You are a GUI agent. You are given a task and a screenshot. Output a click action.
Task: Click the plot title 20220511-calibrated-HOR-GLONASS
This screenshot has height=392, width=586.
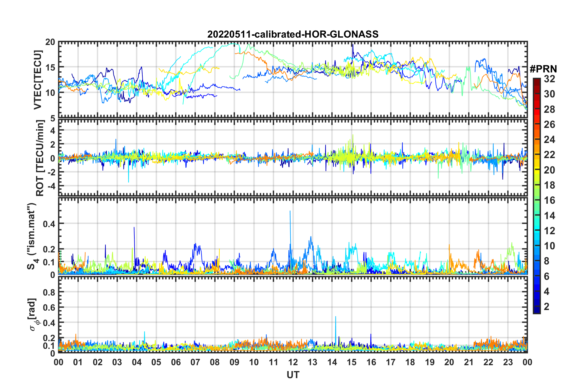pyautogui.click(x=293, y=34)
